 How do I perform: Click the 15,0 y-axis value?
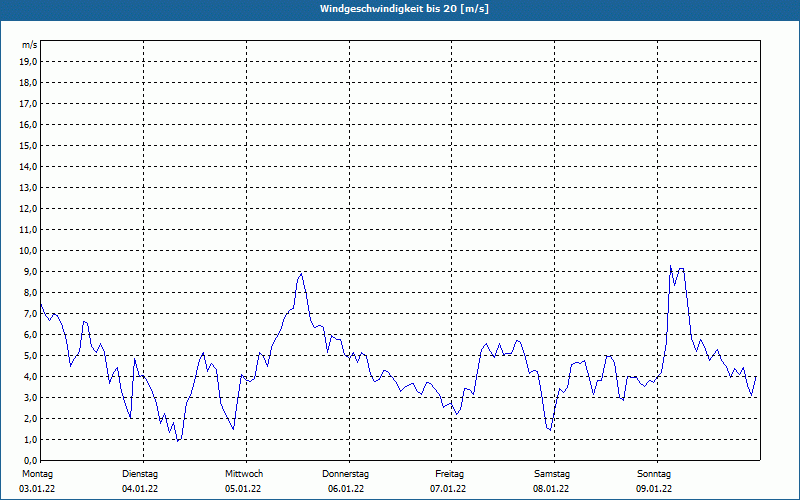(28, 145)
